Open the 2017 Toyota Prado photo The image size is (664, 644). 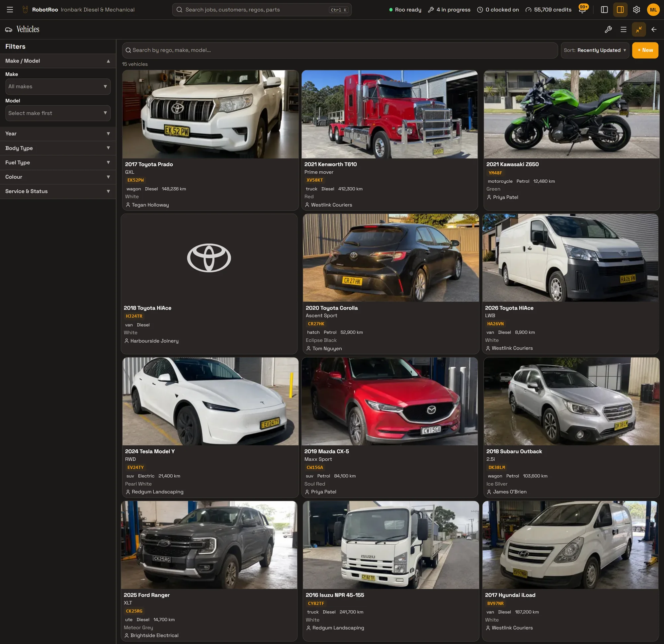click(210, 114)
